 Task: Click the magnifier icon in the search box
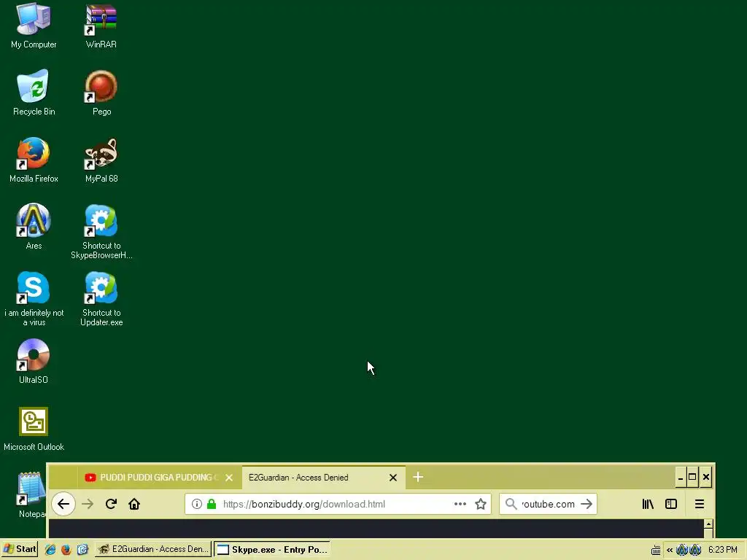click(511, 504)
